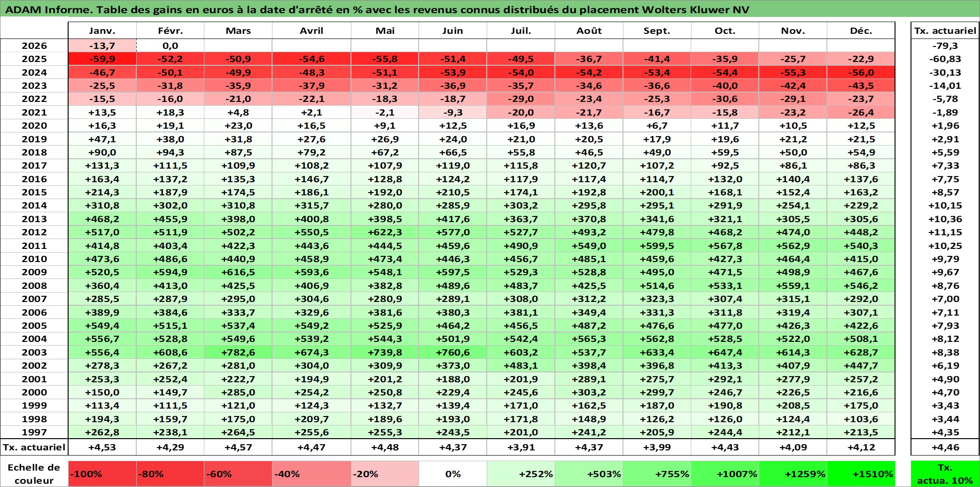Select the -59,9 cell in row 2025

point(102,59)
